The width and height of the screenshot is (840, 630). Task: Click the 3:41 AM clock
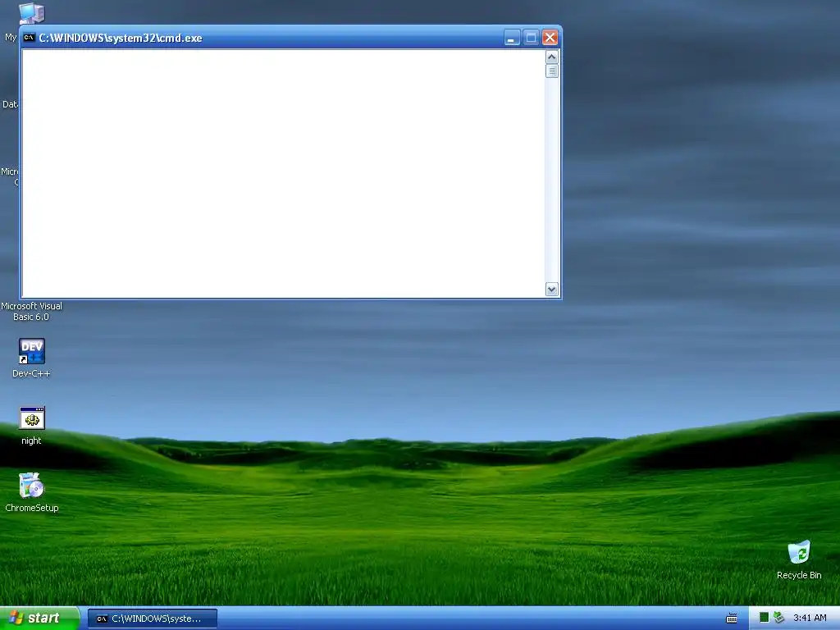[x=810, y=618]
